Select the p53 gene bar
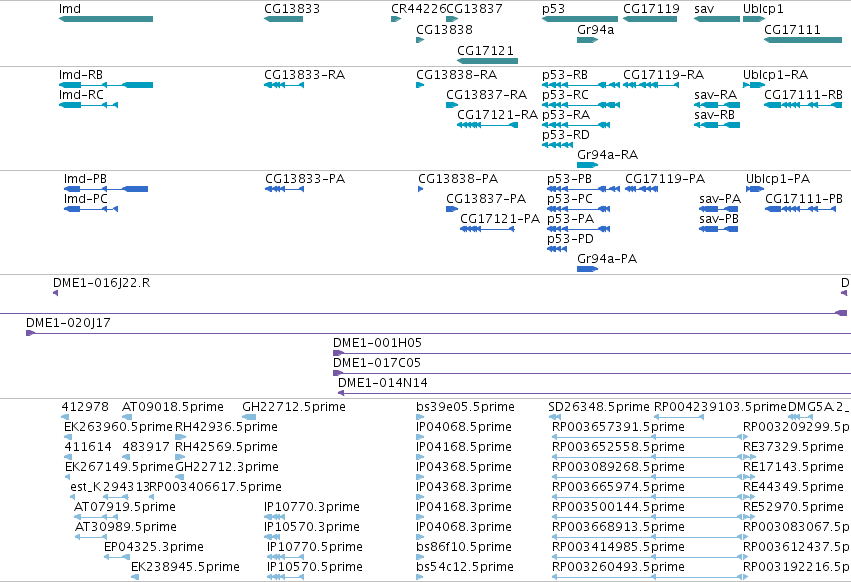This screenshot has width=851, height=582. pos(580,19)
